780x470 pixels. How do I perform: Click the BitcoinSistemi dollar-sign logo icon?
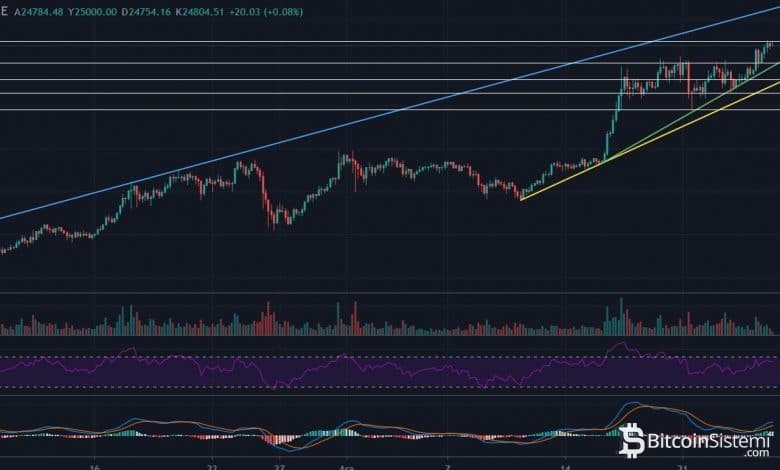point(632,440)
